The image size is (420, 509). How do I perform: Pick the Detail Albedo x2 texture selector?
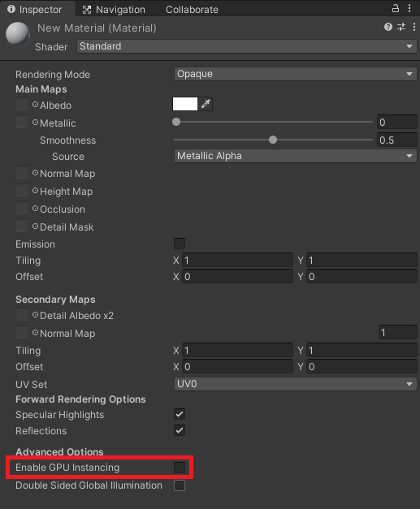click(36, 315)
